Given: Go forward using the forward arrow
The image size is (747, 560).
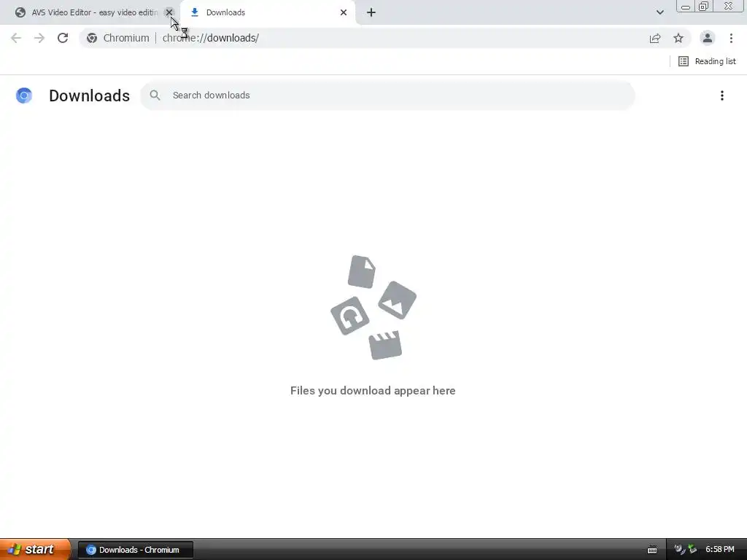Looking at the screenshot, I should coord(39,38).
